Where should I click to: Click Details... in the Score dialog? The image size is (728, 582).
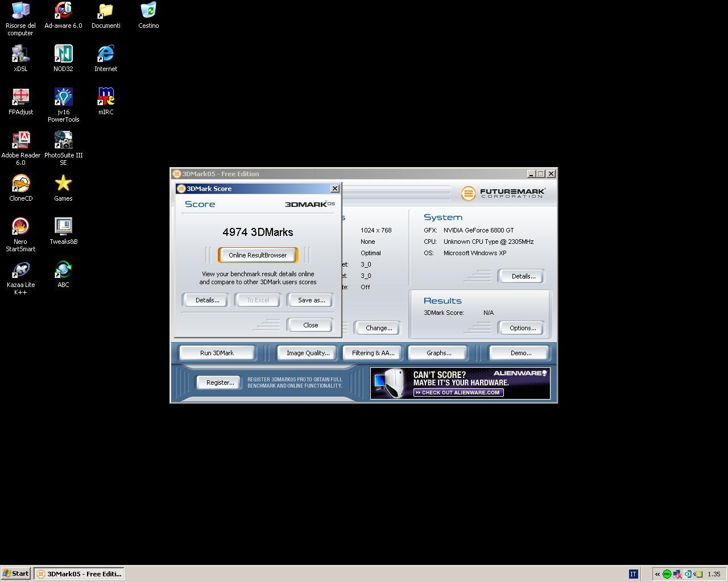coord(207,300)
